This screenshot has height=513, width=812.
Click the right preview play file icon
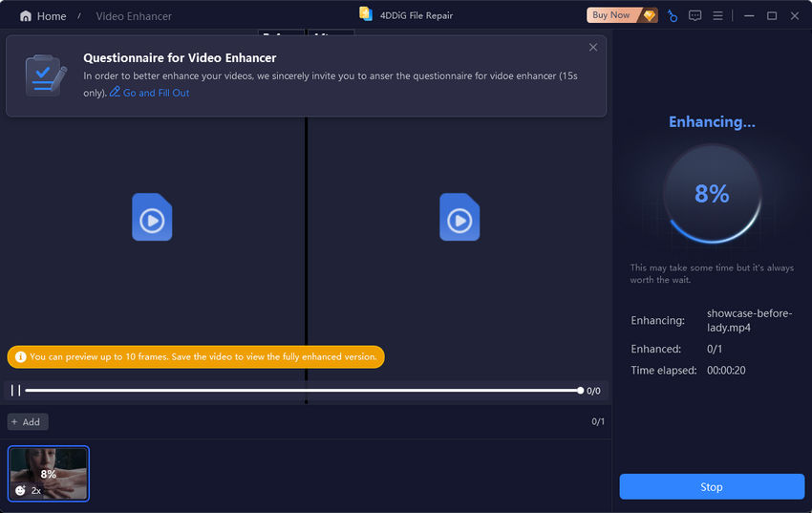[x=459, y=217]
